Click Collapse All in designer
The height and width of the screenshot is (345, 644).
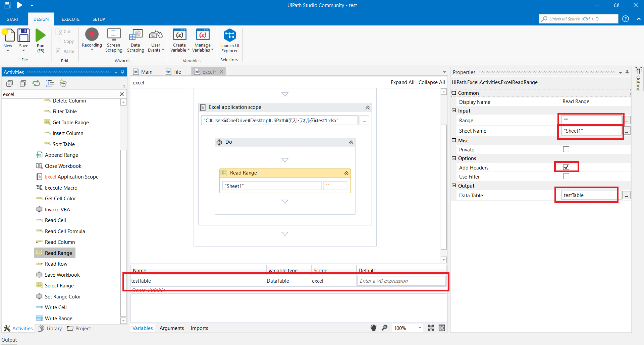coord(432,82)
